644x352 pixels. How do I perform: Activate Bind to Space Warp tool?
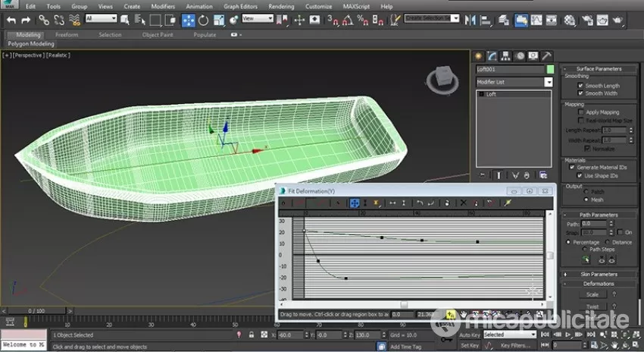[x=74, y=20]
